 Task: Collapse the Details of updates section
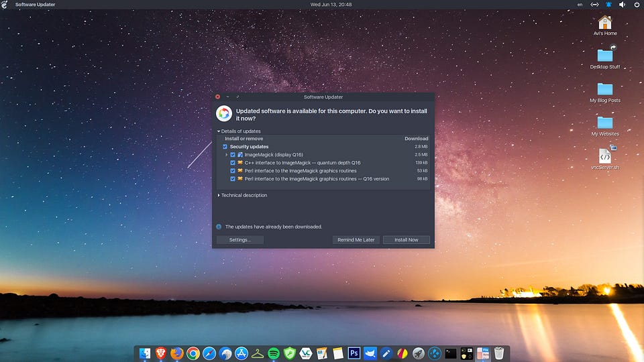tap(219, 131)
